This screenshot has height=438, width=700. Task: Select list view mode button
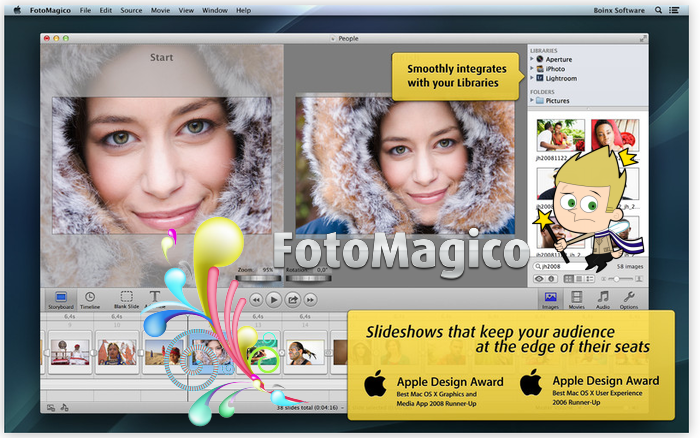[x=590, y=279]
